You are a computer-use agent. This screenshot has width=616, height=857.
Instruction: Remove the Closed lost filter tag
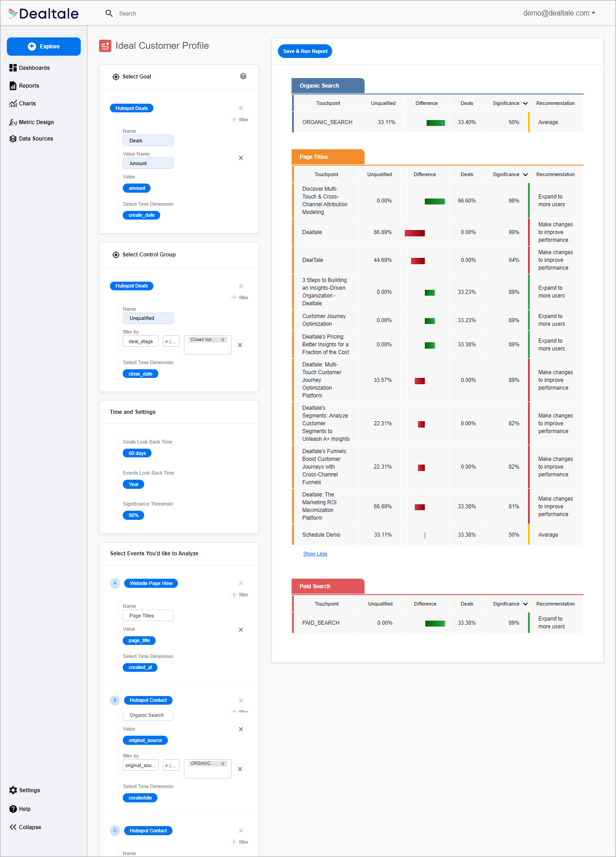tap(223, 340)
